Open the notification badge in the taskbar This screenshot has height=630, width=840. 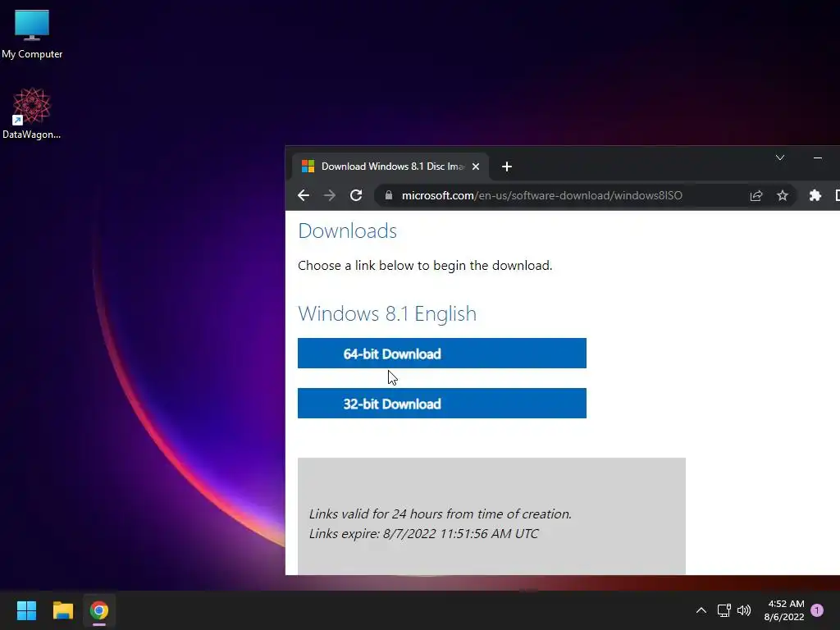[817, 610]
